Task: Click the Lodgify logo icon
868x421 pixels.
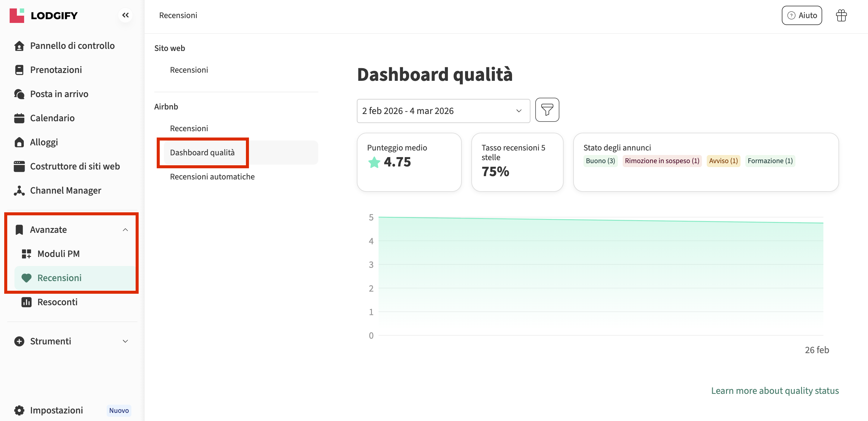Action: tap(17, 15)
